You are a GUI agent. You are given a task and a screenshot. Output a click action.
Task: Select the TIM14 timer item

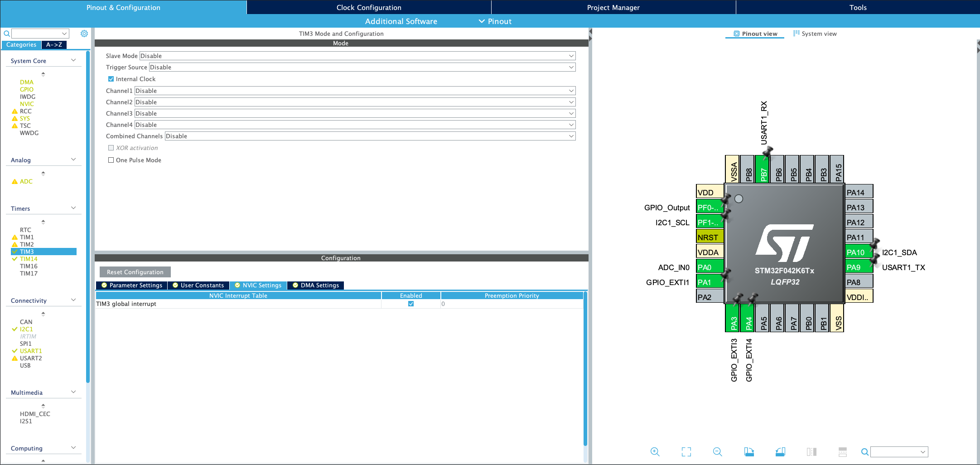pyautogui.click(x=29, y=259)
